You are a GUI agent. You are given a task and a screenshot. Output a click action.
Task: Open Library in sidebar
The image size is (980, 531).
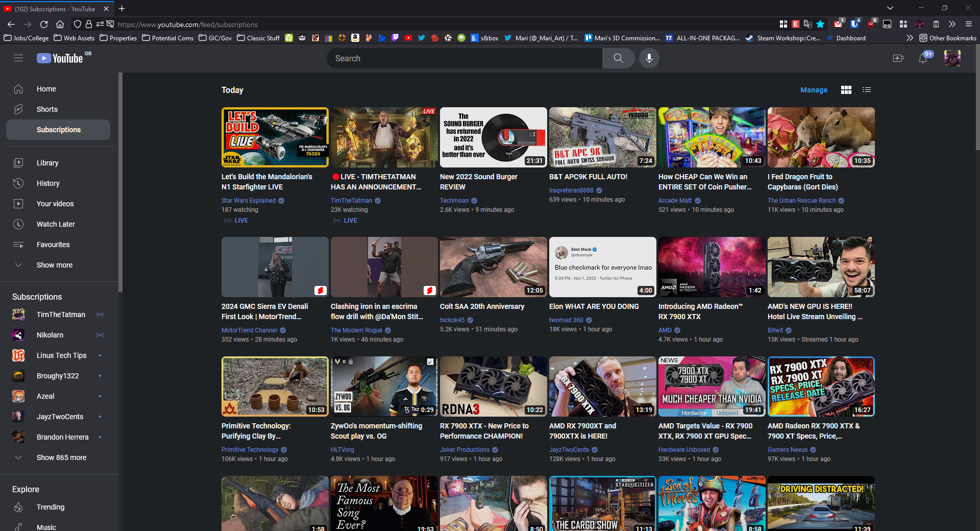point(59,163)
